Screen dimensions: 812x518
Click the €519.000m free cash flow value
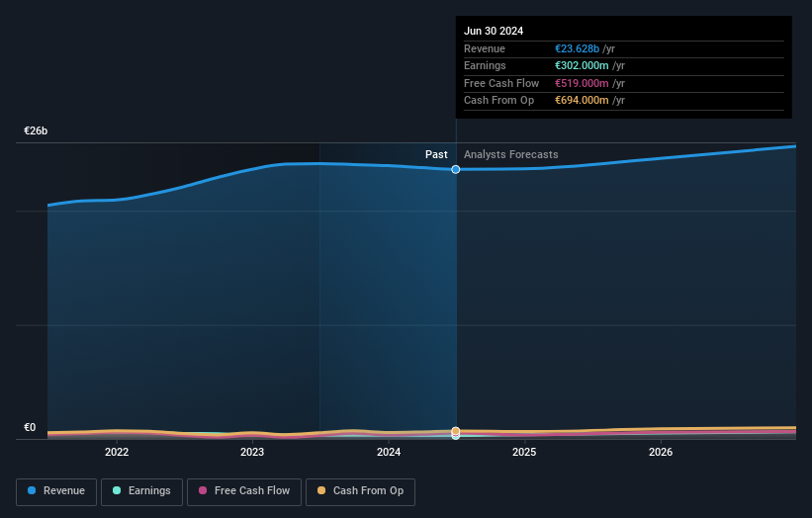582,83
